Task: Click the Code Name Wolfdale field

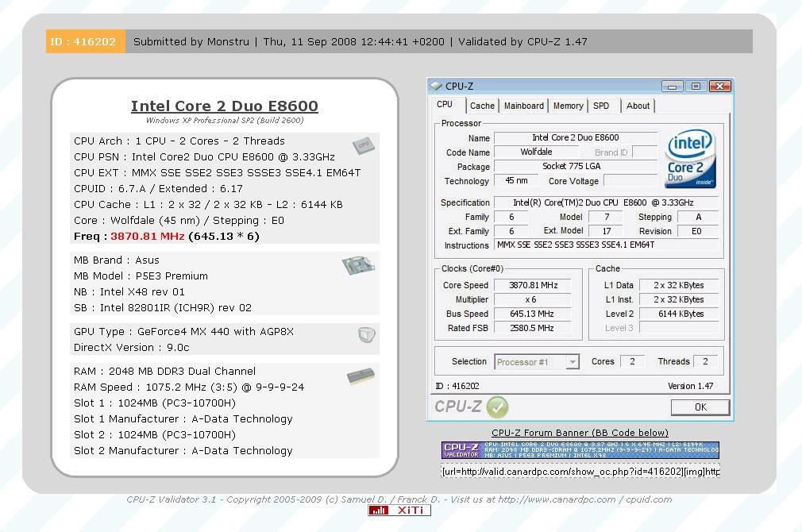Action: 537,152
